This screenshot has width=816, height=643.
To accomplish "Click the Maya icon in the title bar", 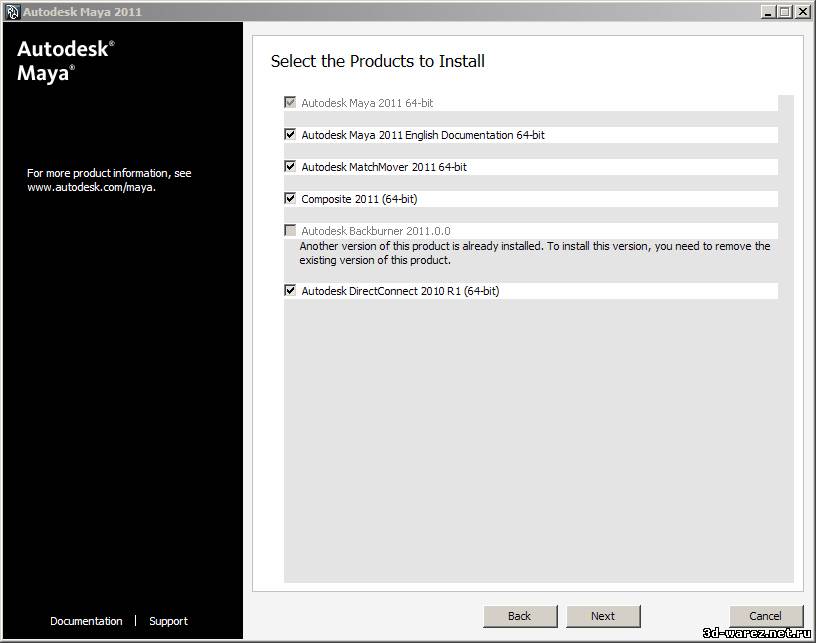I will [12, 11].
